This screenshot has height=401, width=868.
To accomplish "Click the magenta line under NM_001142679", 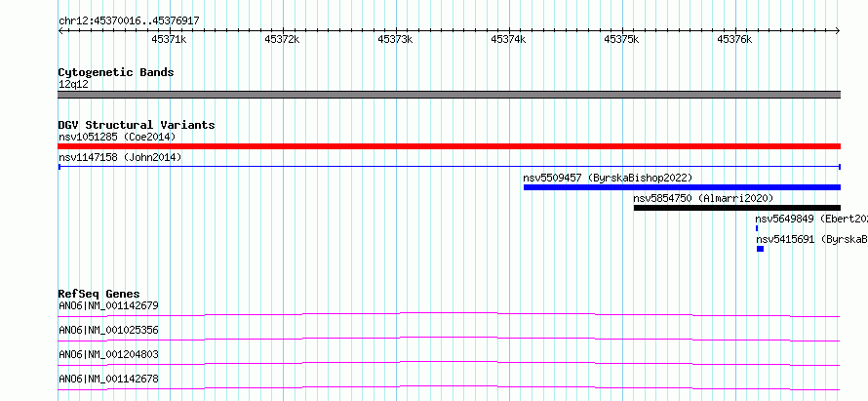I will click(x=449, y=315).
